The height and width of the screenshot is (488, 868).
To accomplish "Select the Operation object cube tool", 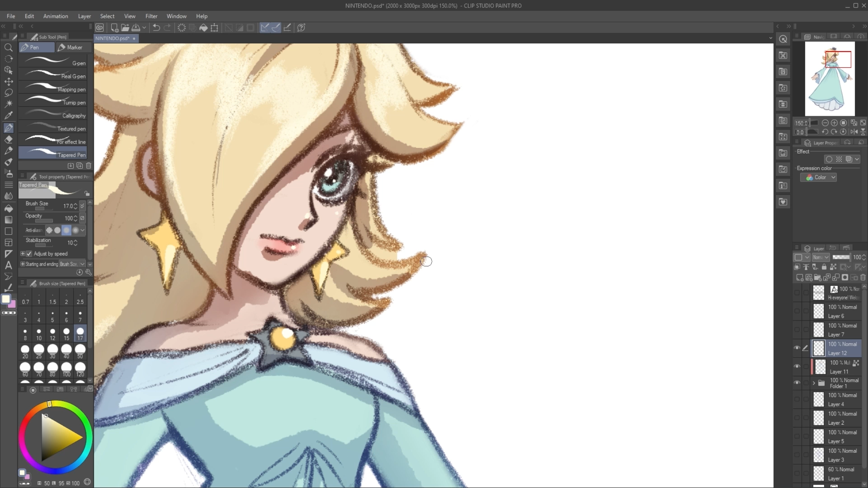I will point(8,70).
